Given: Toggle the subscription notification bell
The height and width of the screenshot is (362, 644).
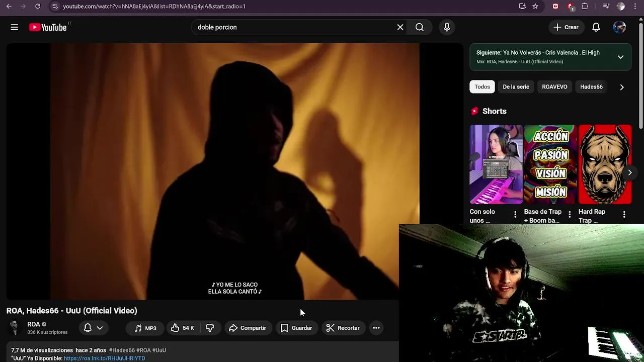Looking at the screenshot, I should coord(88,328).
